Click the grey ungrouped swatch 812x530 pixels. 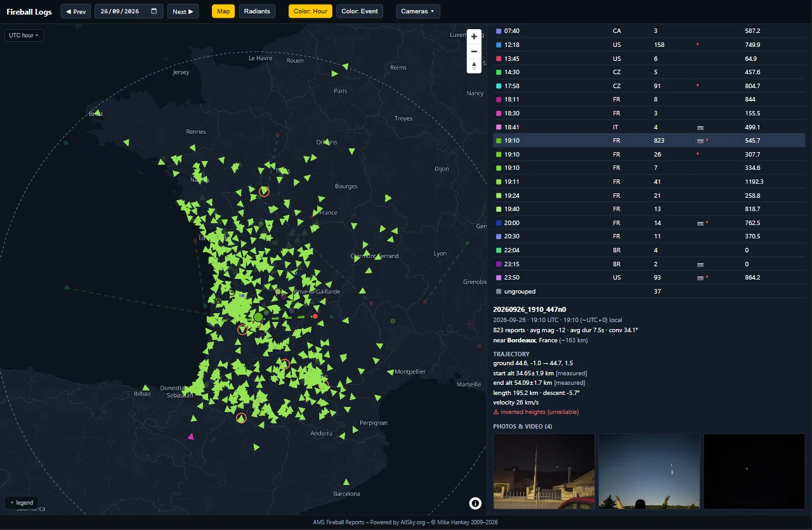tap(499, 292)
